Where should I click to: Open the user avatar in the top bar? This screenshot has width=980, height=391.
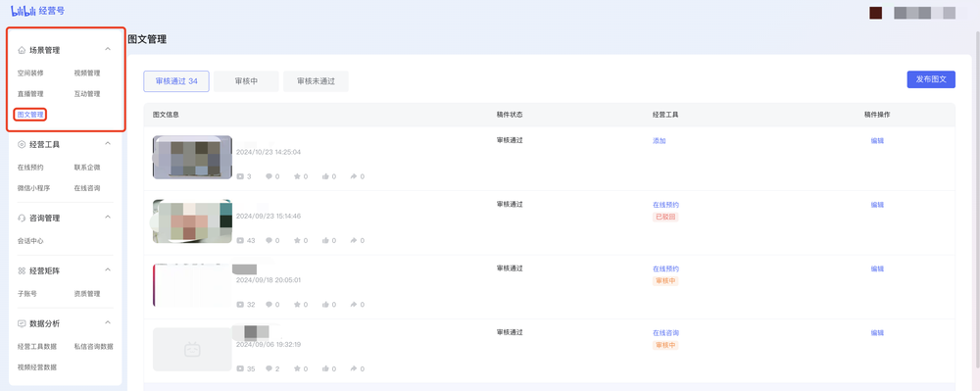pyautogui.click(x=875, y=13)
